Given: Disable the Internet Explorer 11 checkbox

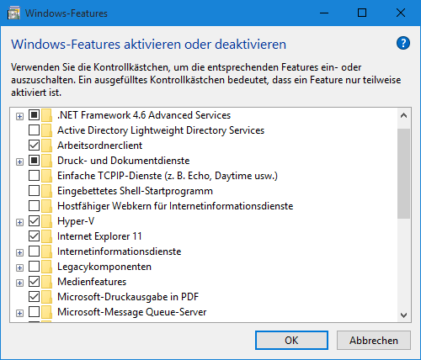Looking at the screenshot, I should (x=34, y=236).
